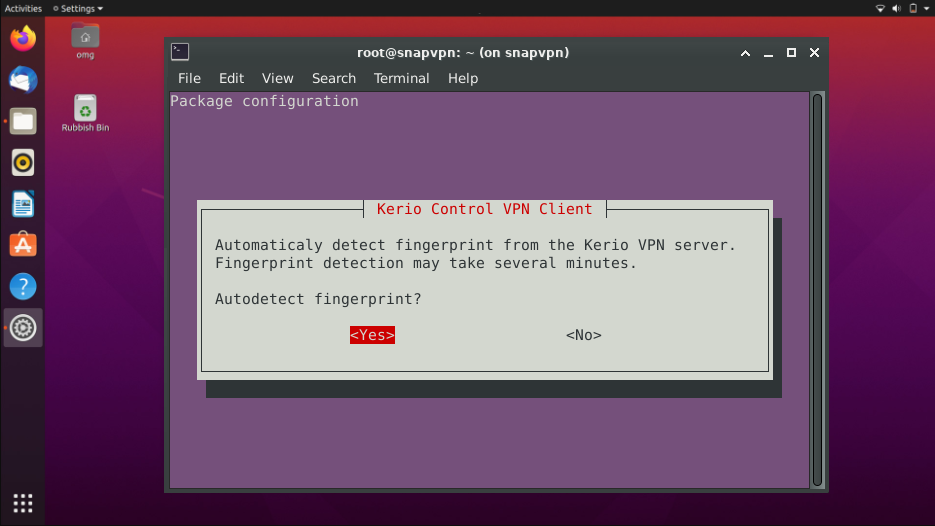Open the View menu
This screenshot has width=935, height=526.
tap(277, 78)
